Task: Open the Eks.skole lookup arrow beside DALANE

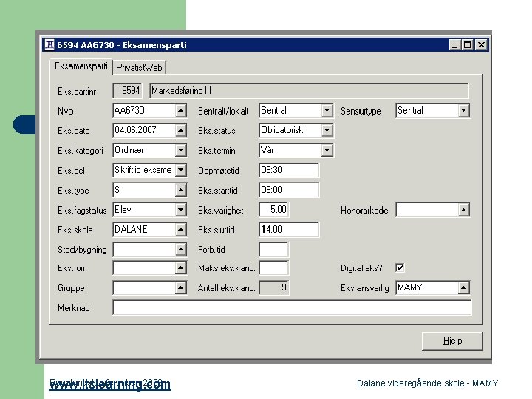Action: point(181,230)
